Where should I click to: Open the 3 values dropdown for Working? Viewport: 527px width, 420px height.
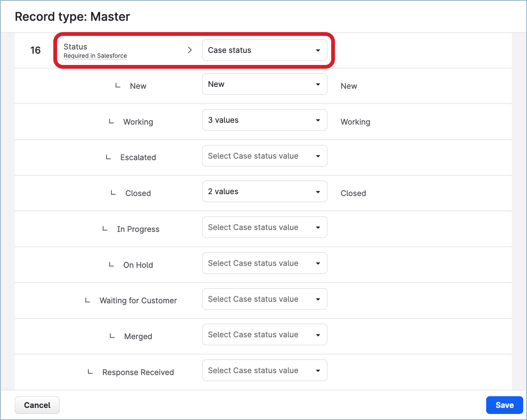pos(264,120)
